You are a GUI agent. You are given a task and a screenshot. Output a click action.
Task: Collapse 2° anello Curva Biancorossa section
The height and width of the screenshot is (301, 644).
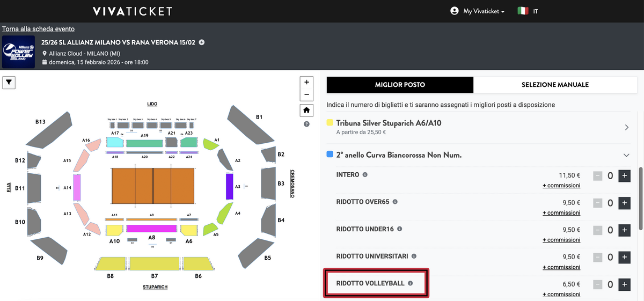(626, 155)
